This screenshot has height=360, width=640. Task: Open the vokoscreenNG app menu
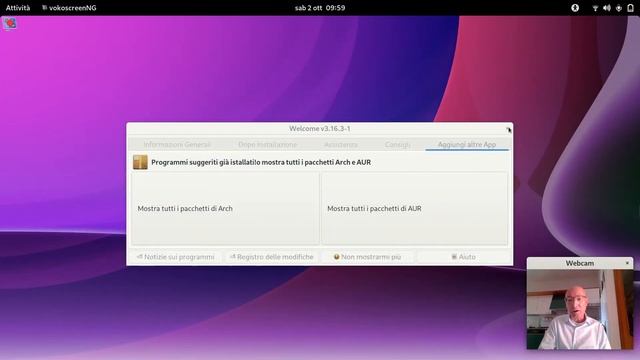(69, 8)
